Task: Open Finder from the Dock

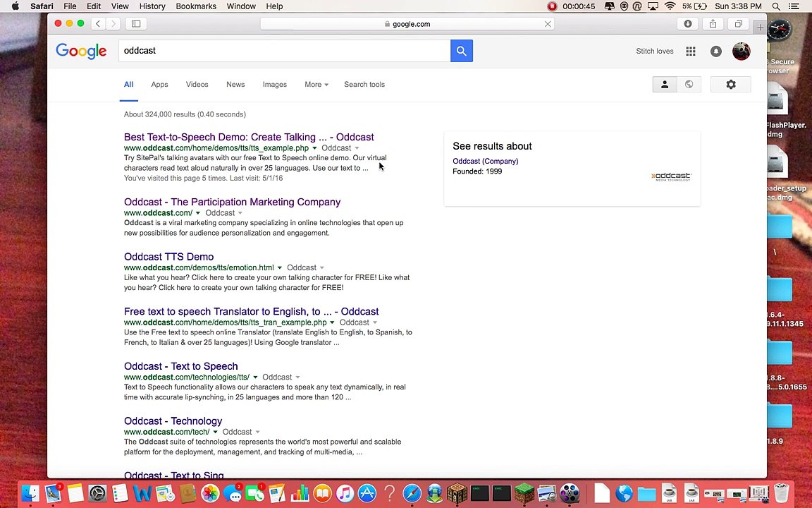Action: click(x=30, y=493)
